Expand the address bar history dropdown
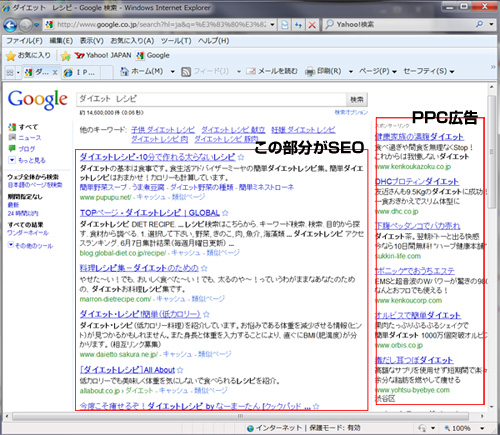The width and height of the screenshot is (500, 435). click(x=272, y=25)
